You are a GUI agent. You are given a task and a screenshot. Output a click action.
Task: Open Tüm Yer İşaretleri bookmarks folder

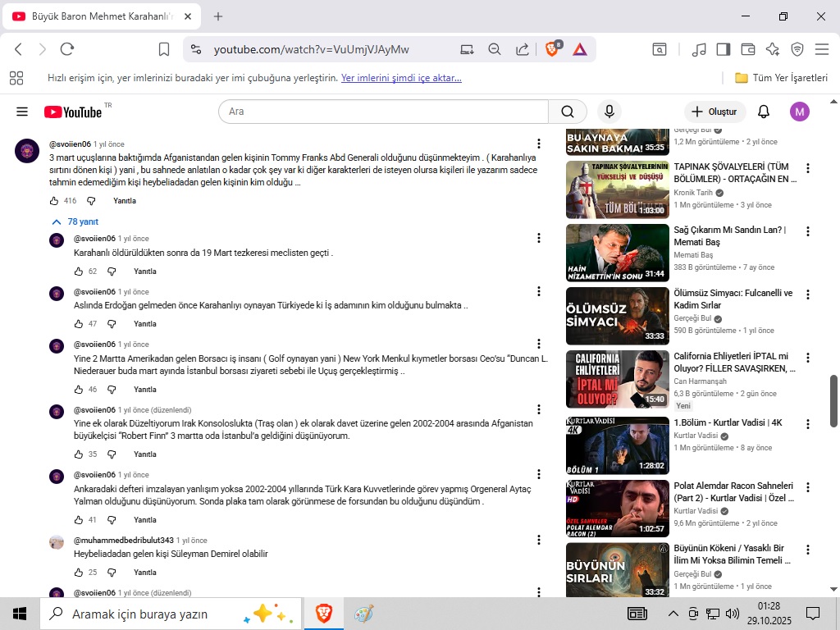781,78
